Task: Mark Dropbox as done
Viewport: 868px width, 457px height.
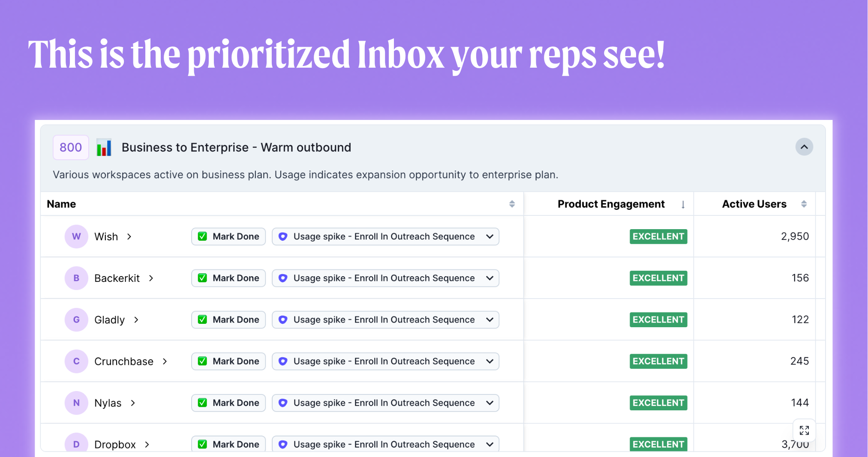Action: click(228, 444)
